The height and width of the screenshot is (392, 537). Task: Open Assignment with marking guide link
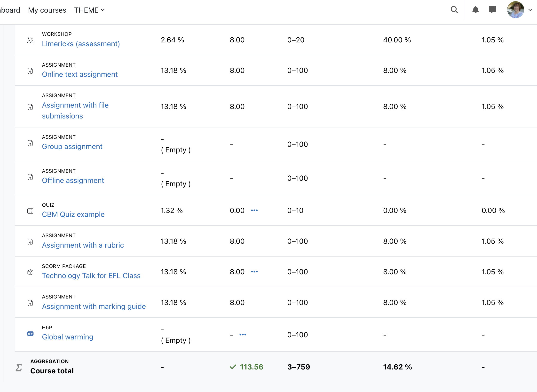[x=94, y=306]
